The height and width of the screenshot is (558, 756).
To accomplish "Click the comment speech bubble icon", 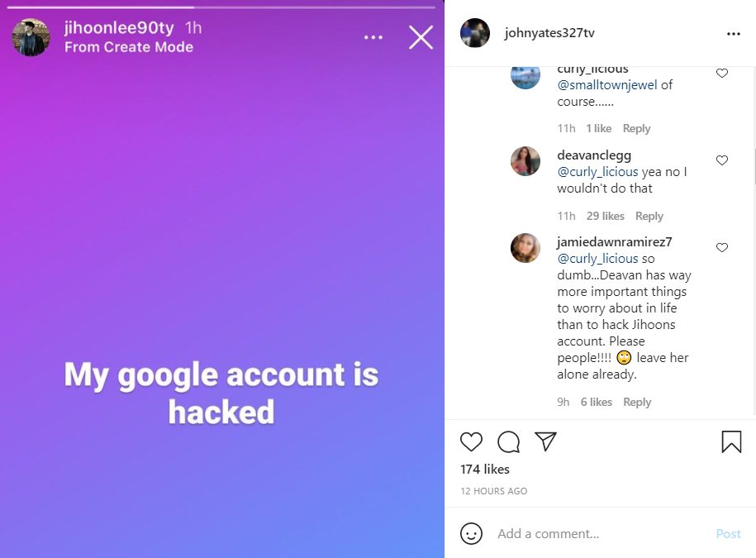I will coord(508,441).
